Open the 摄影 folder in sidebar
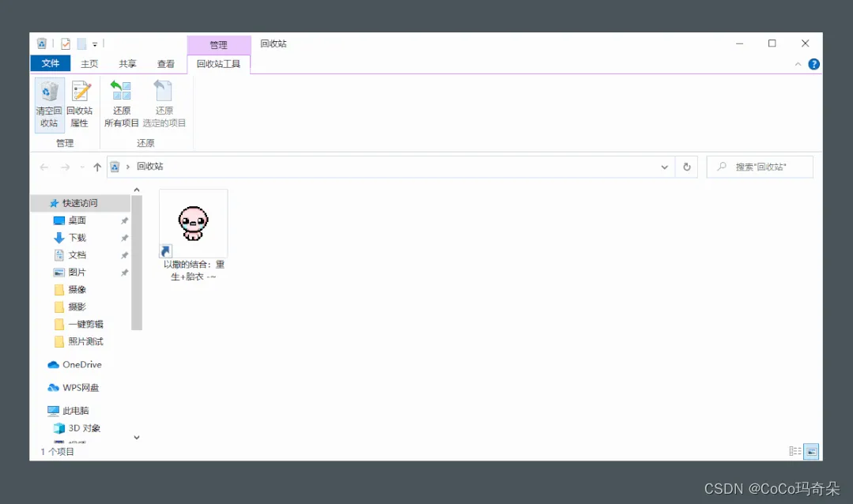This screenshot has height=504, width=853. (x=77, y=307)
